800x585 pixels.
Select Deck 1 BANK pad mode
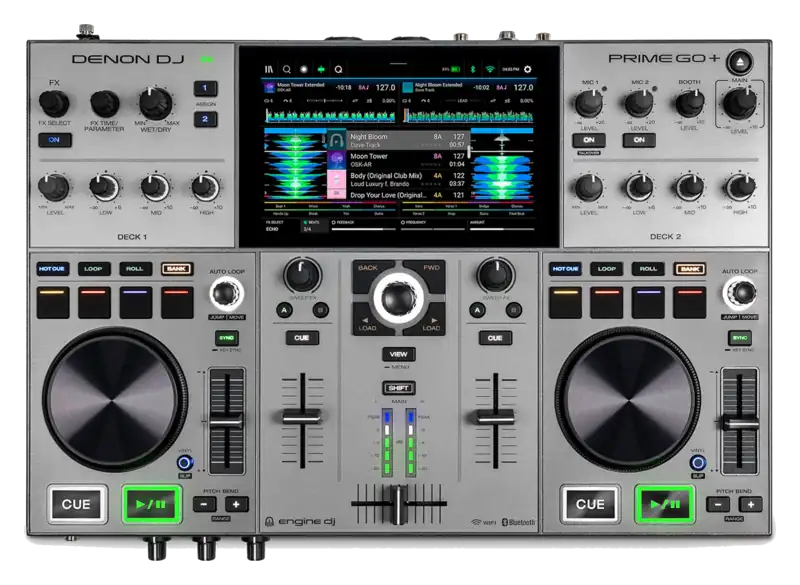(x=177, y=269)
